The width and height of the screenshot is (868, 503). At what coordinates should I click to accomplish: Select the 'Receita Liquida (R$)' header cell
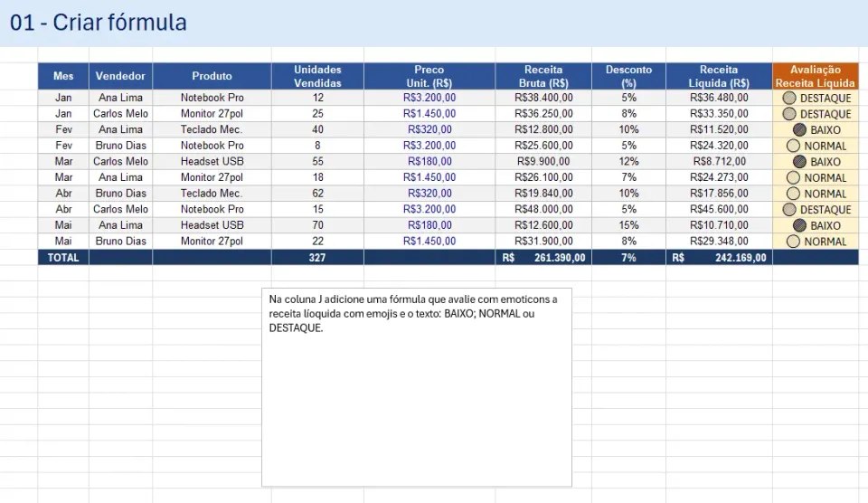coord(719,76)
